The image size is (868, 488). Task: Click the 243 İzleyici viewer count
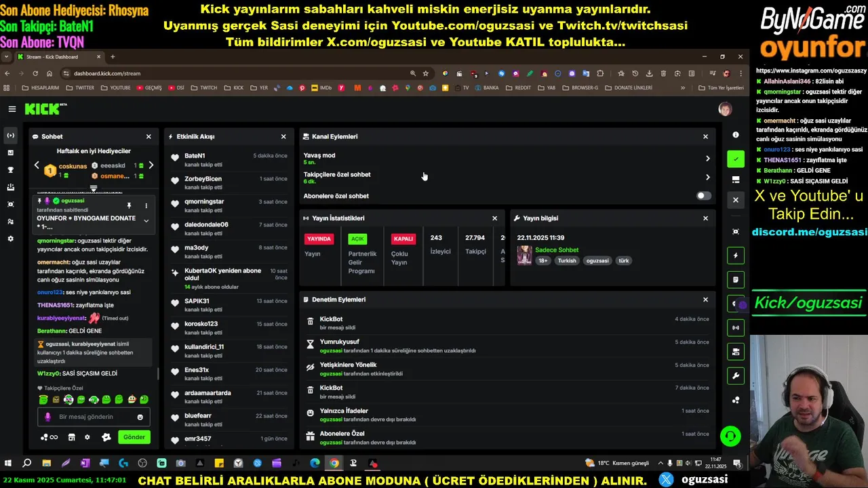pos(440,245)
